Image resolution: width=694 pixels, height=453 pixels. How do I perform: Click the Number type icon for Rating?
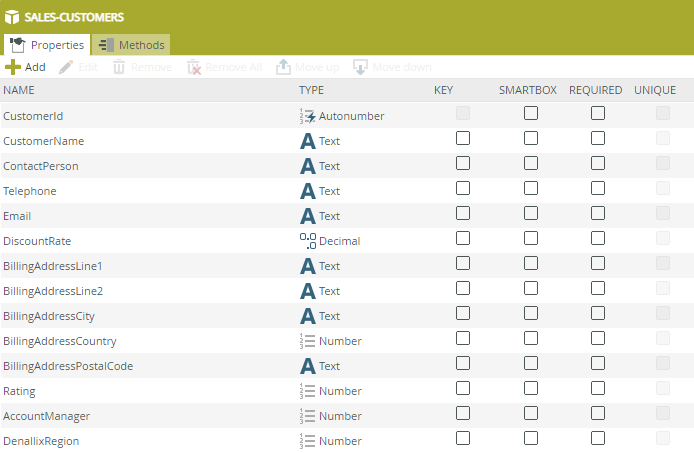[308, 391]
